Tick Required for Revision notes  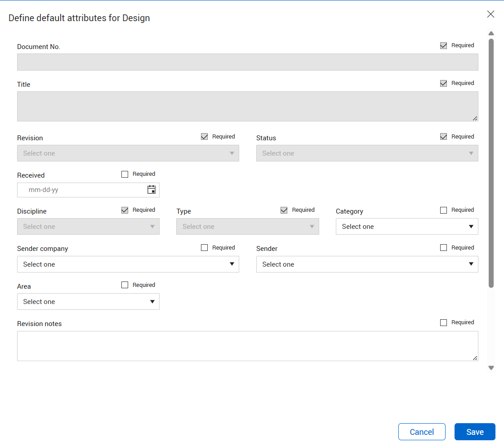pyautogui.click(x=444, y=322)
